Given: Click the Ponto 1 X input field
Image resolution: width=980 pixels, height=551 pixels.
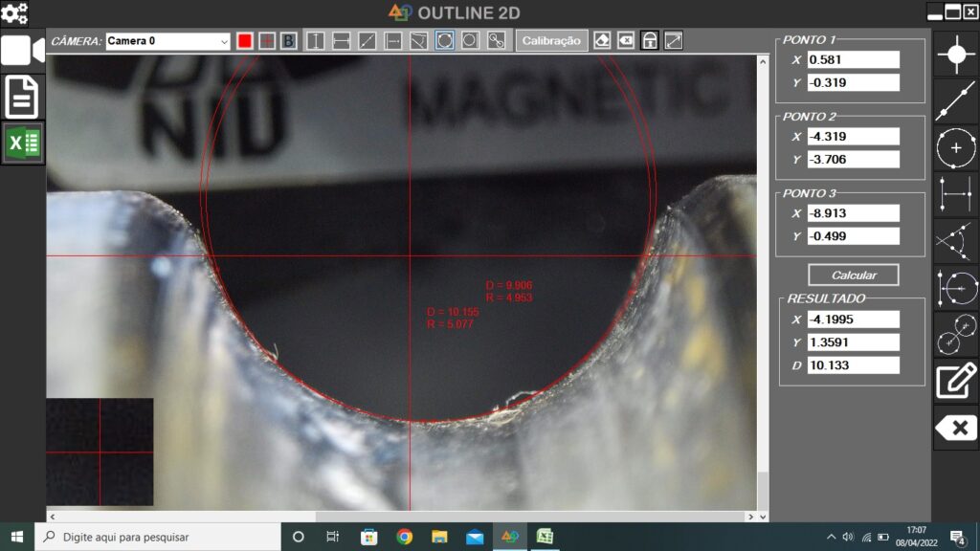Looking at the screenshot, I should click(x=854, y=59).
